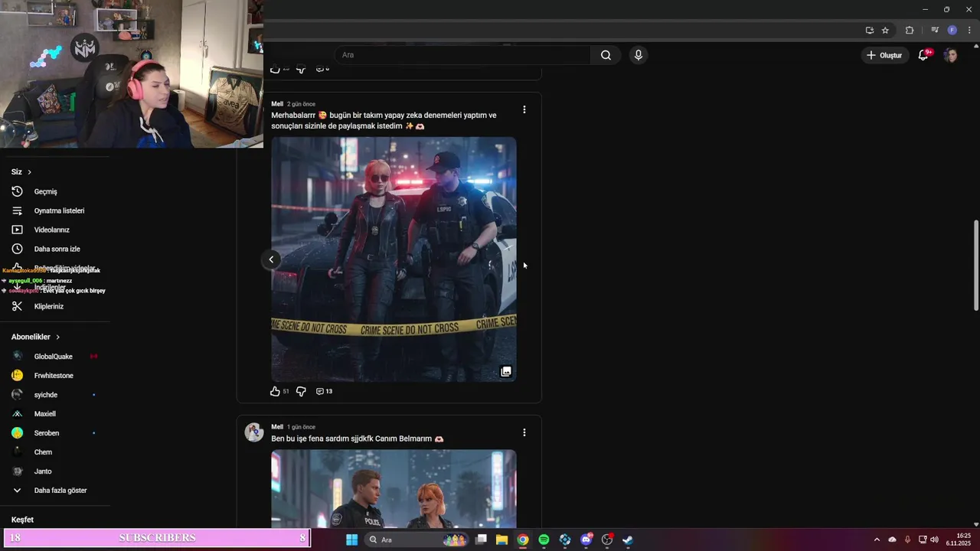Open the Mell channel avatar on the second post
Image resolution: width=980 pixels, height=551 pixels.
(x=254, y=432)
